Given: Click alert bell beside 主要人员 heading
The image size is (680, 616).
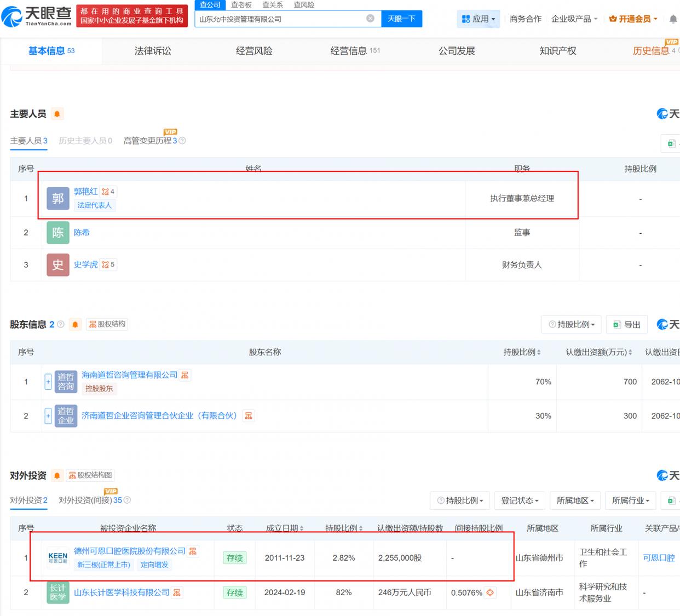Looking at the screenshot, I should click(x=57, y=114).
